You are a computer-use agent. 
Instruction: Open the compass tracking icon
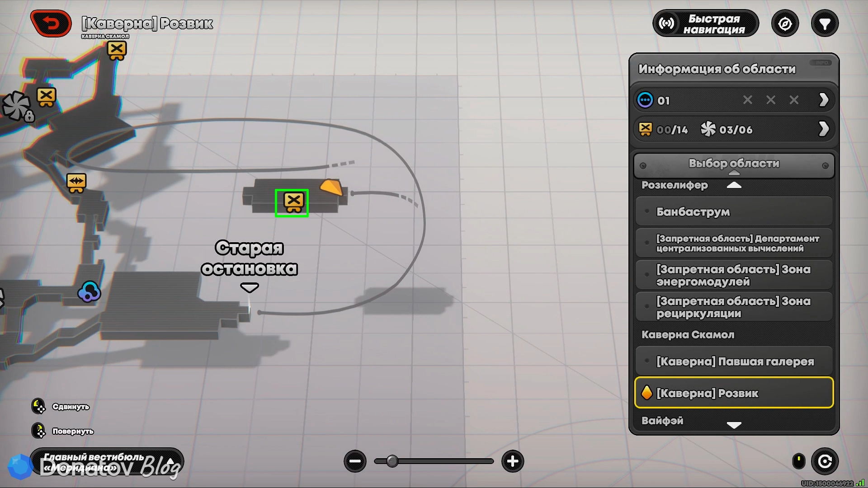point(785,23)
